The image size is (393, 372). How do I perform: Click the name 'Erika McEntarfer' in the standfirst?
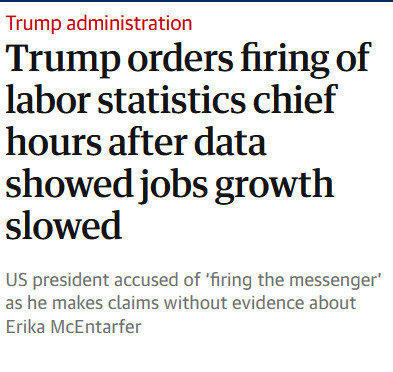click(74, 326)
